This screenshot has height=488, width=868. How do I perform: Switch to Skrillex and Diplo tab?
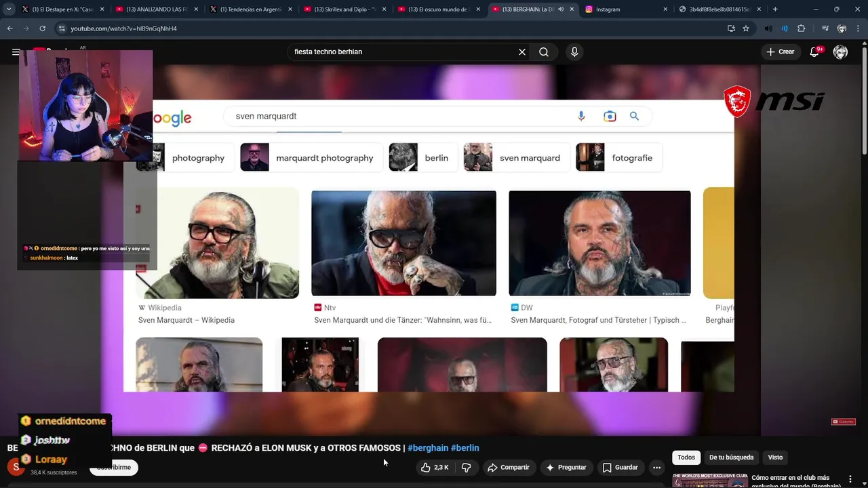click(x=344, y=9)
